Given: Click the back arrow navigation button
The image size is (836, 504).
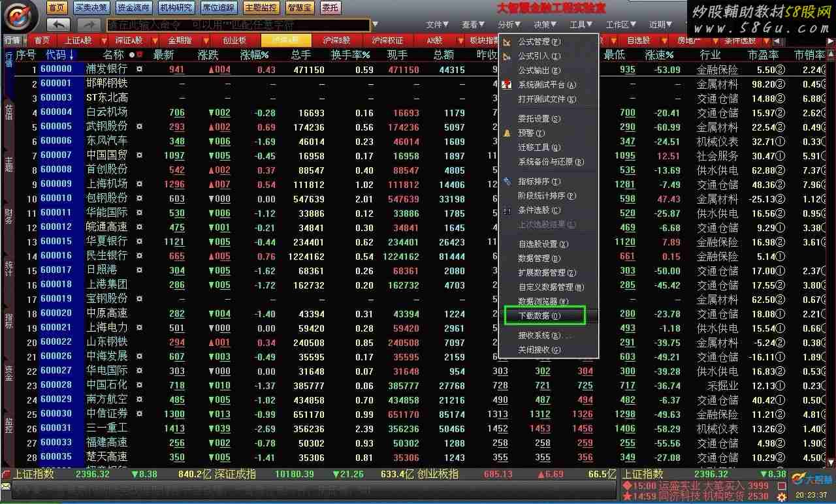Looking at the screenshot, I should [58, 25].
